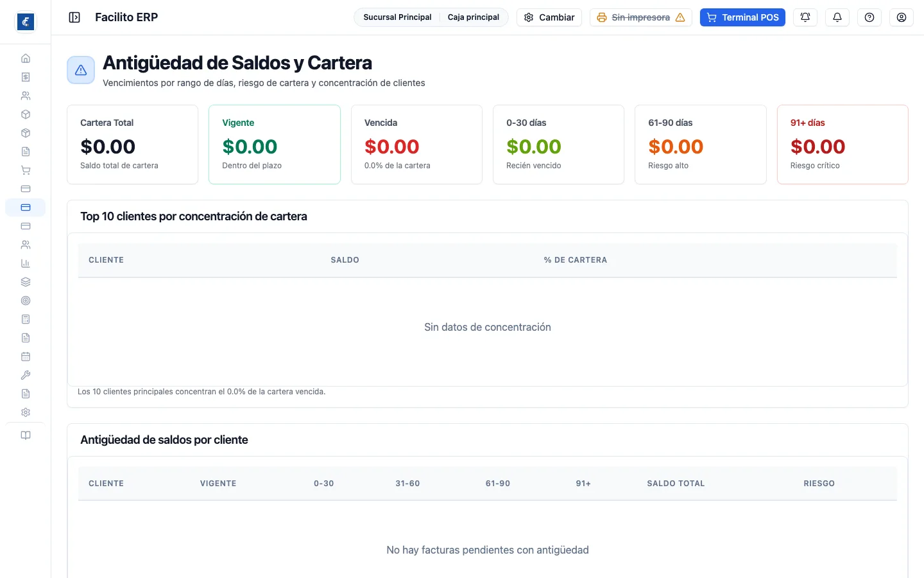The width and height of the screenshot is (924, 578).
Task: Click the 31-60 column header
Action: click(x=407, y=484)
